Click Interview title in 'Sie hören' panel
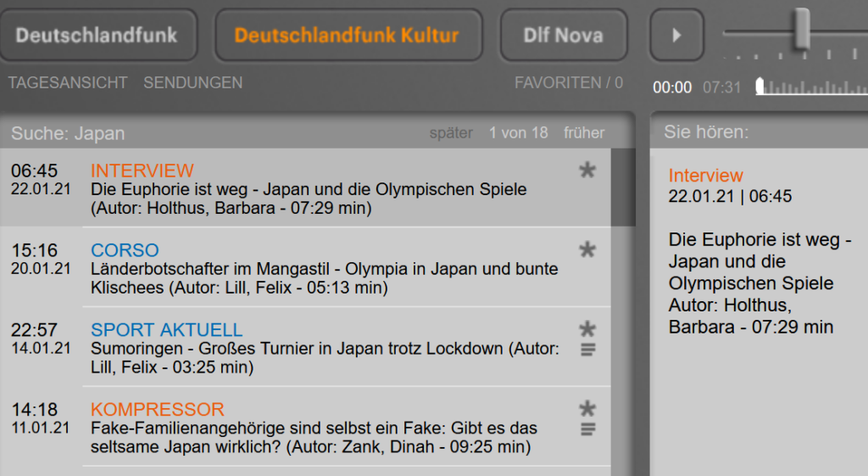This screenshot has height=476, width=868. [x=705, y=175]
